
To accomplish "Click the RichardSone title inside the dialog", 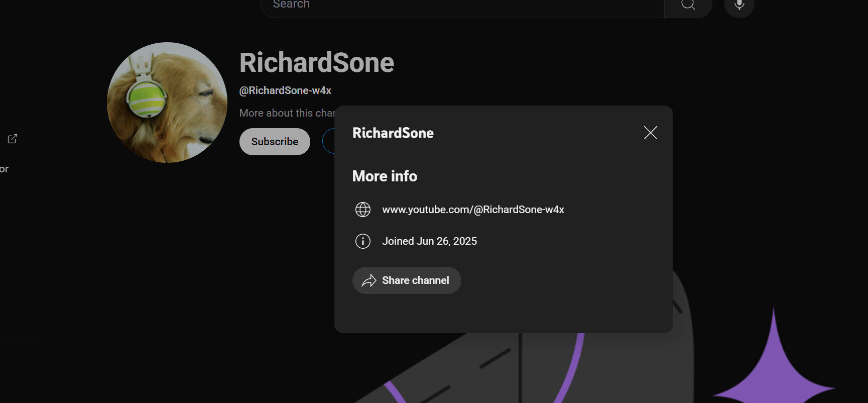I will pyautogui.click(x=393, y=133).
